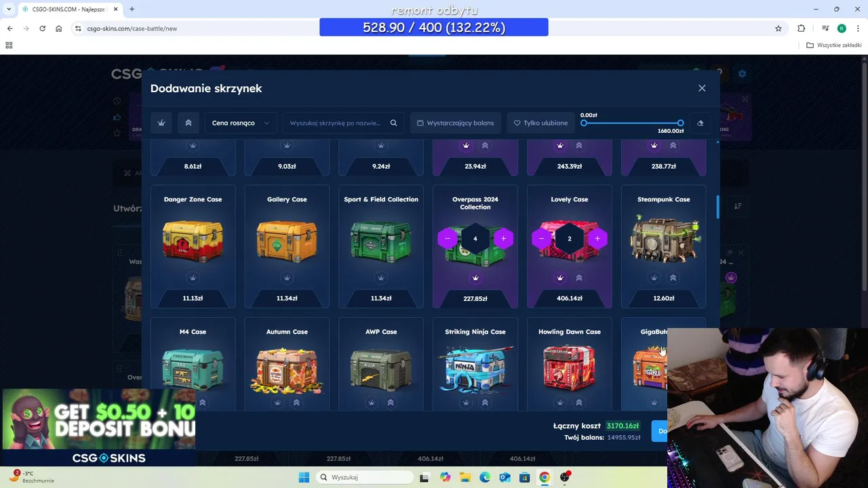This screenshot has width=868, height=488.
Task: Click the search magnifier in case search
Action: [393, 123]
